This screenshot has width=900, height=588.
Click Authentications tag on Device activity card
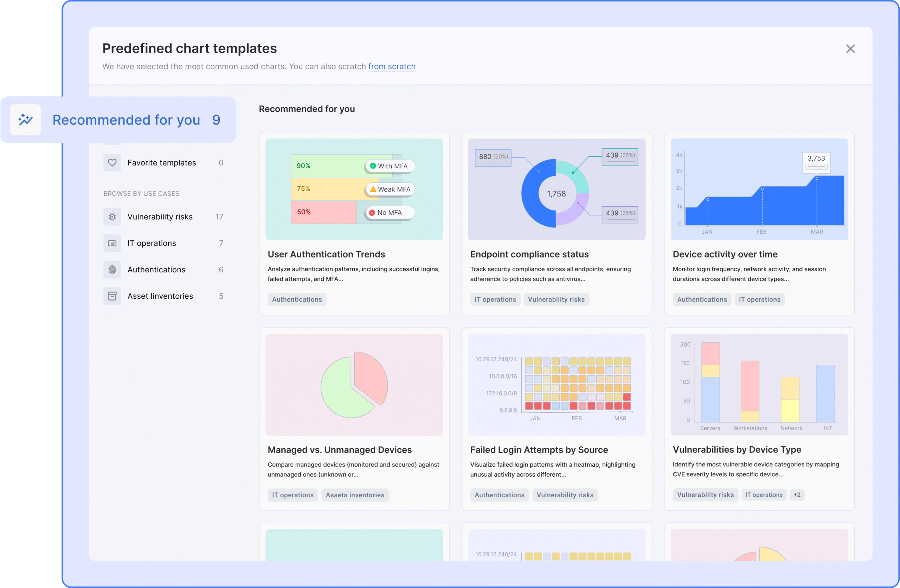tap(702, 299)
